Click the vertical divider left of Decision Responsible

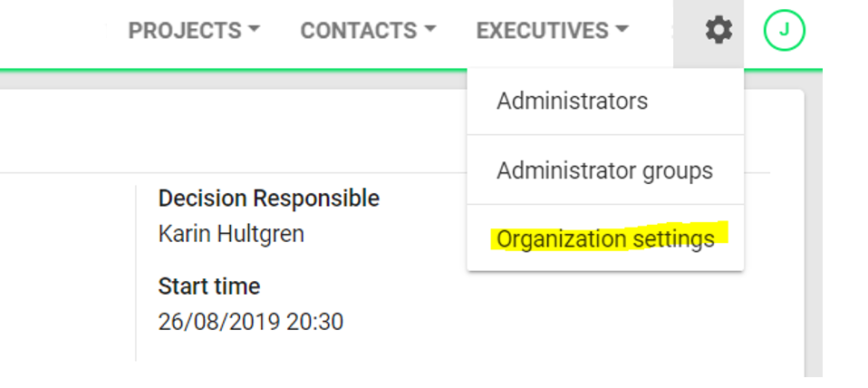[136, 273]
